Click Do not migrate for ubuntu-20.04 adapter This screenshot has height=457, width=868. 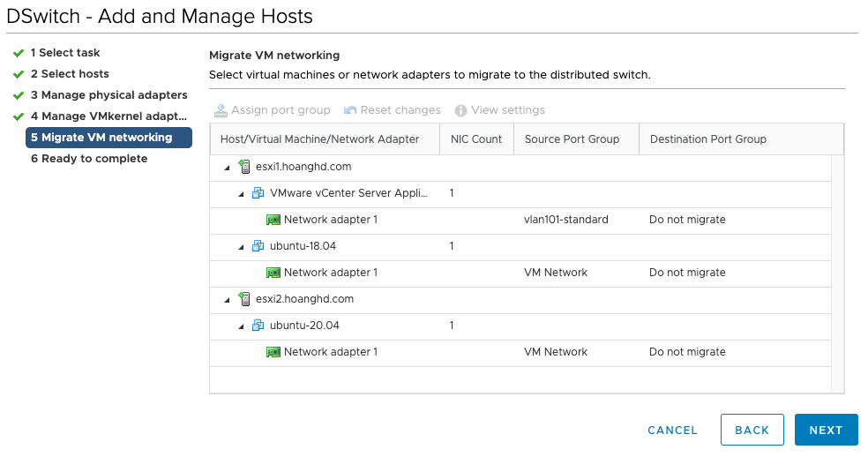(687, 352)
